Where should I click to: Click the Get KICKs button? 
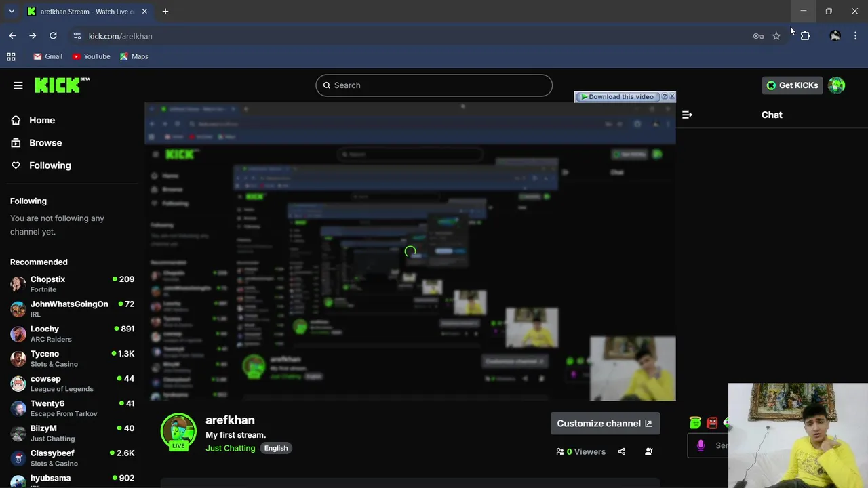click(x=792, y=85)
